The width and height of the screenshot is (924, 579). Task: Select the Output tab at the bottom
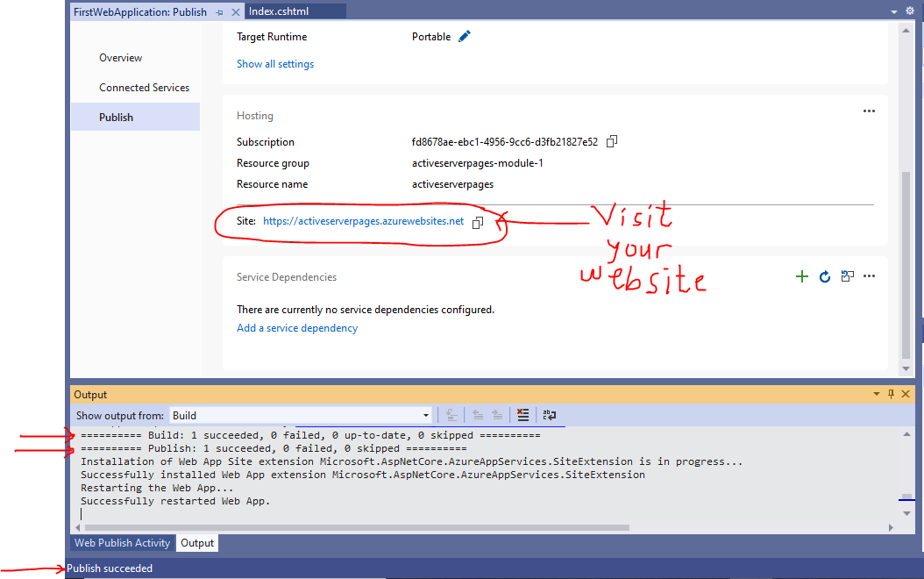pos(197,543)
